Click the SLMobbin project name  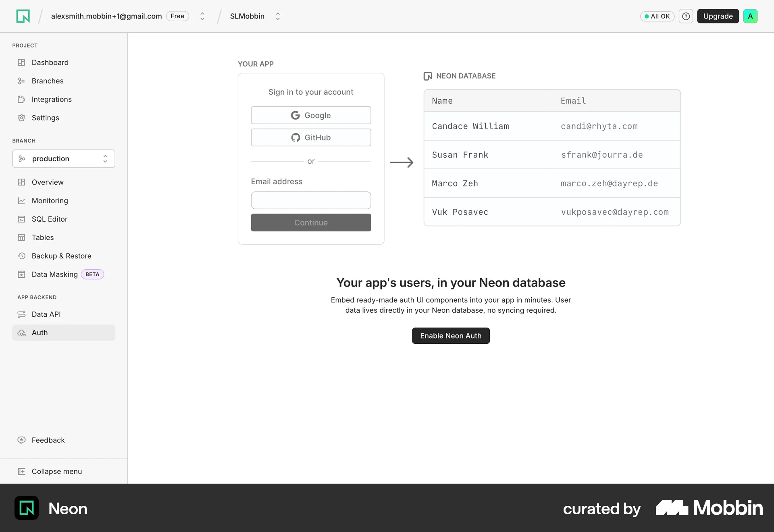[x=247, y=16]
